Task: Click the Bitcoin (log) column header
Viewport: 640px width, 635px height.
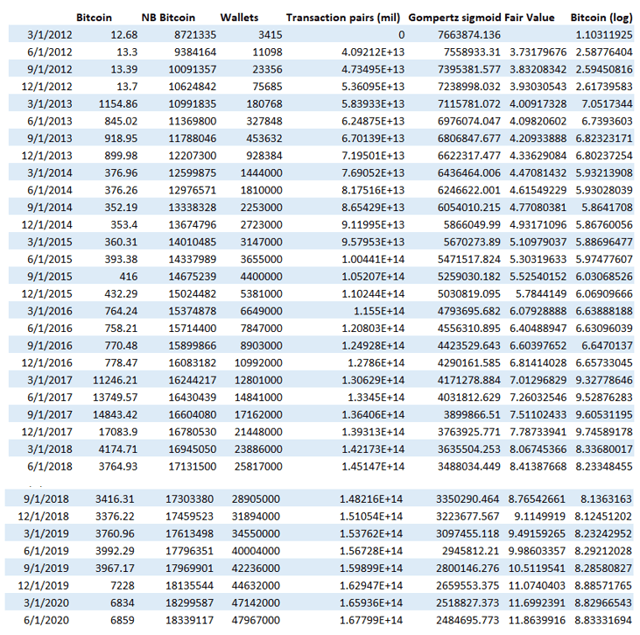Action: (601, 18)
